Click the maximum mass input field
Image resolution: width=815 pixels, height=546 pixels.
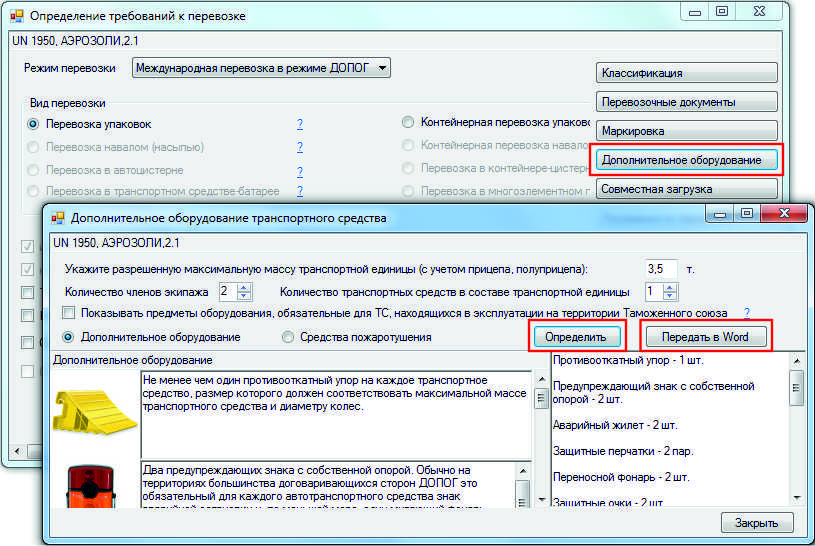pyautogui.click(x=661, y=268)
